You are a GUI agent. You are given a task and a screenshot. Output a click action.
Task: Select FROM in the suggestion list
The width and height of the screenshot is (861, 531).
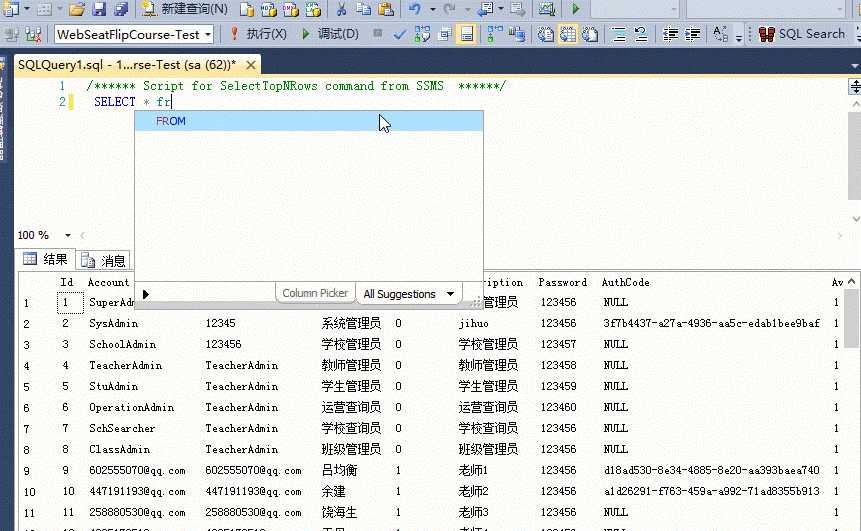[x=309, y=121]
